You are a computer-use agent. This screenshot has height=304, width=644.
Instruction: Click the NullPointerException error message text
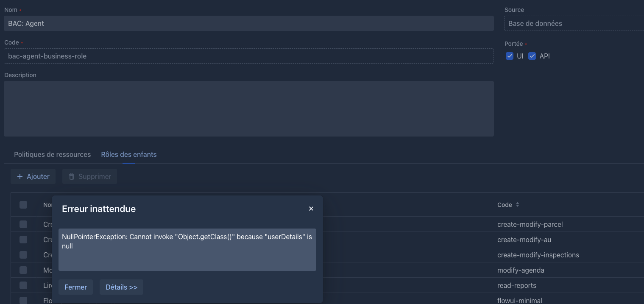(187, 241)
